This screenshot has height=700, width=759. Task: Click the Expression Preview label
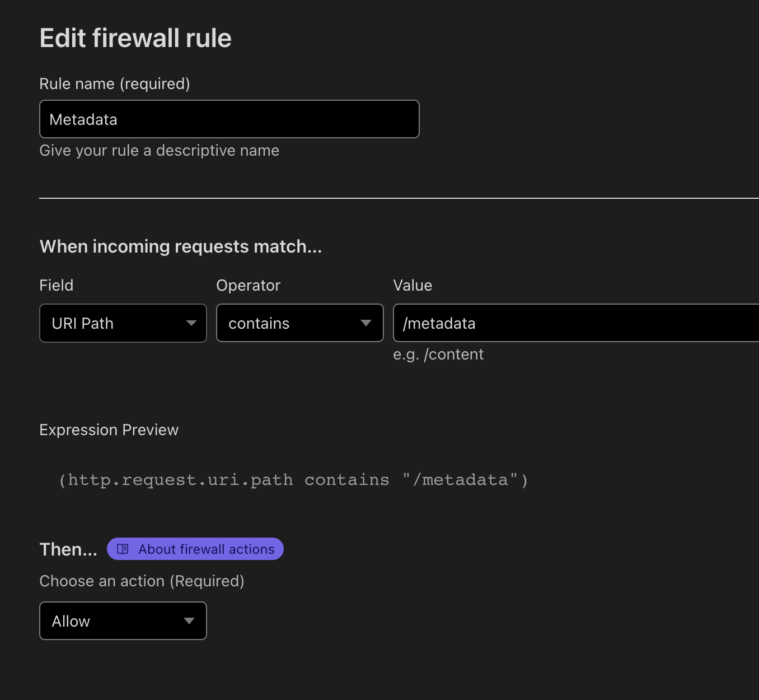(x=109, y=430)
